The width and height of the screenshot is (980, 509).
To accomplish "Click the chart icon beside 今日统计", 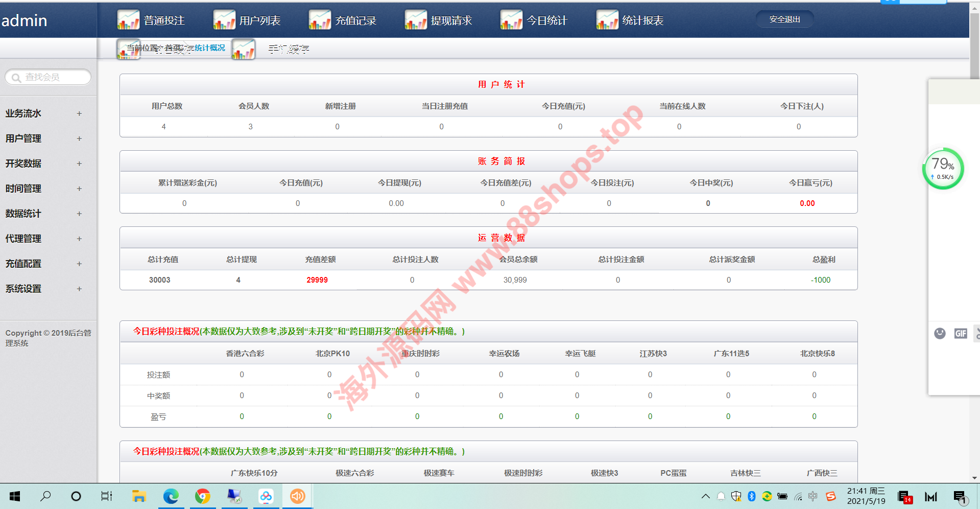I will (x=511, y=20).
